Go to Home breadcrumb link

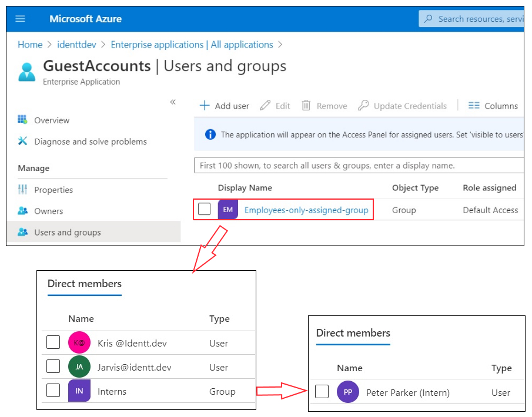pos(30,45)
